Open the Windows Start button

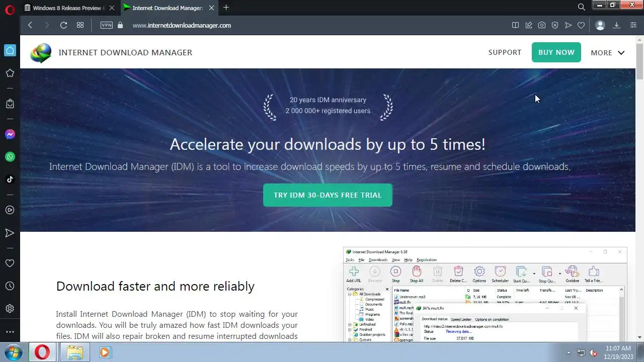coord(14,352)
